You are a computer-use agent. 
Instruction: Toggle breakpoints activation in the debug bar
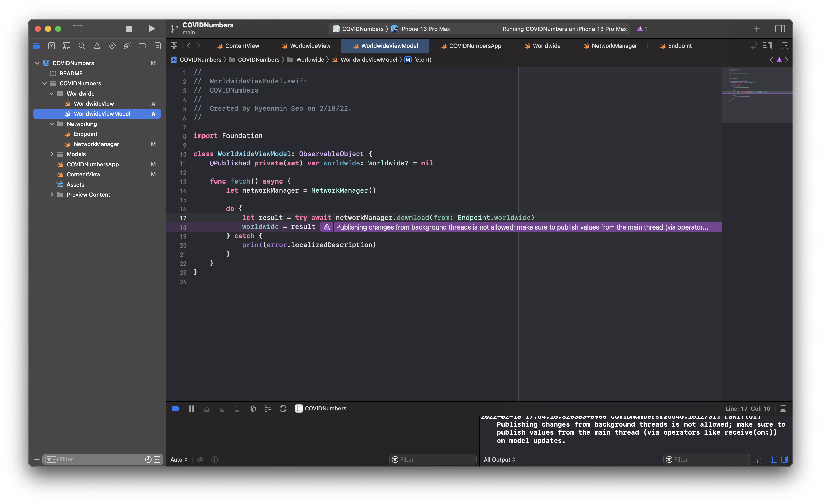pyautogui.click(x=176, y=409)
